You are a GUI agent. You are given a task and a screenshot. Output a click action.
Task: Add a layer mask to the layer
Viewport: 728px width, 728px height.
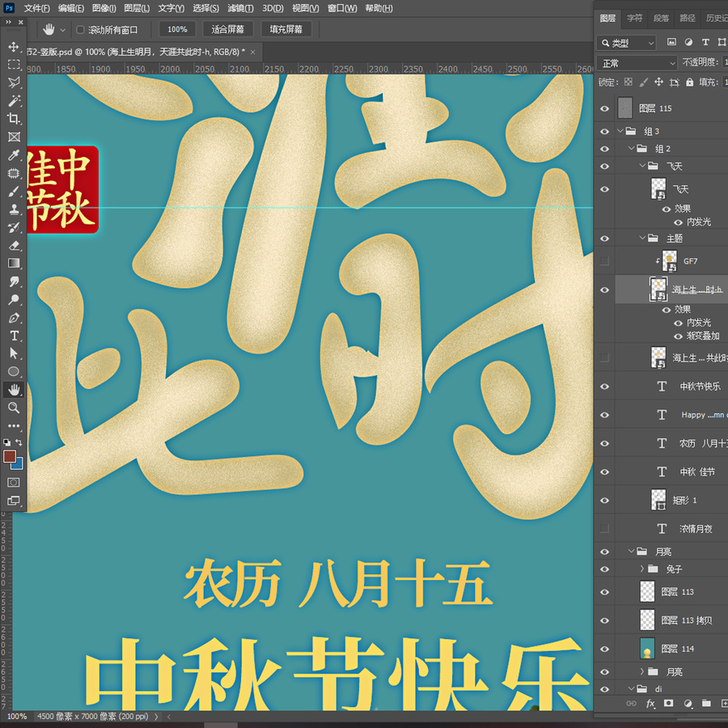point(668,704)
